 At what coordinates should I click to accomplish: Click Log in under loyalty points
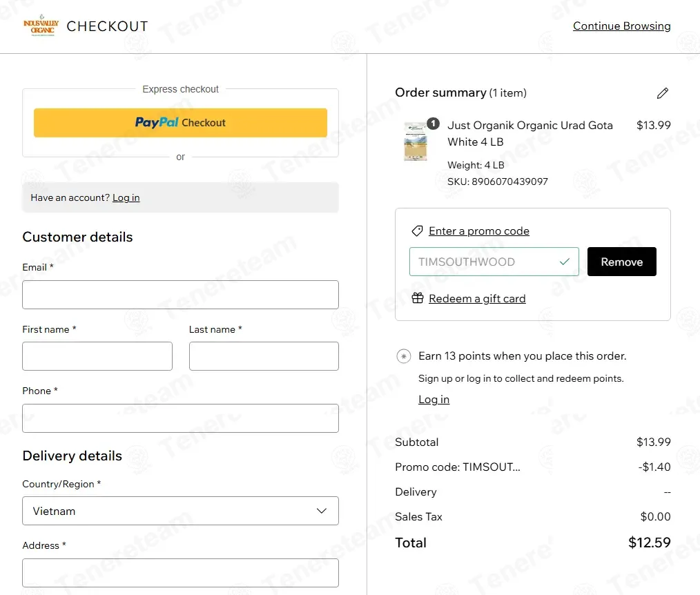(x=434, y=400)
